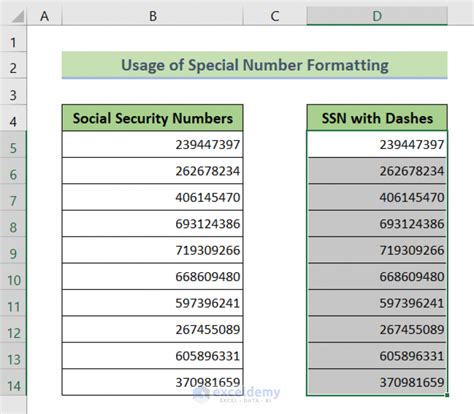Select column B header
The height and width of the screenshot is (414, 474).
coord(153,16)
